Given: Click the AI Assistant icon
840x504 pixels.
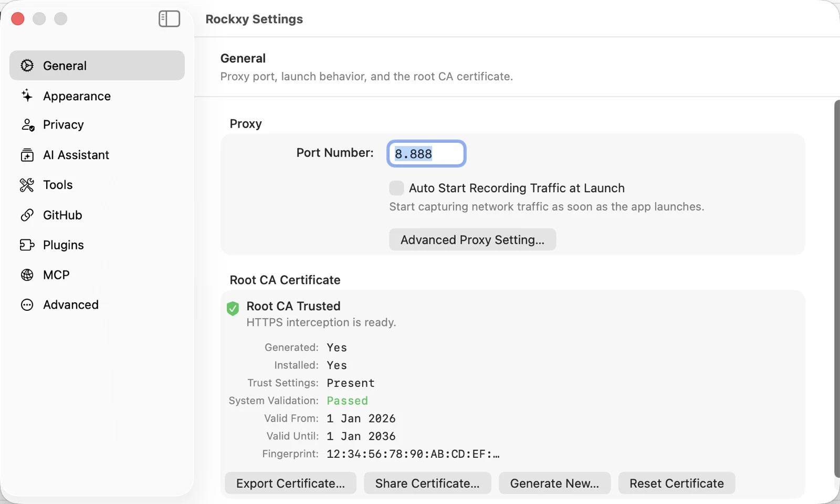Looking at the screenshot, I should point(27,155).
